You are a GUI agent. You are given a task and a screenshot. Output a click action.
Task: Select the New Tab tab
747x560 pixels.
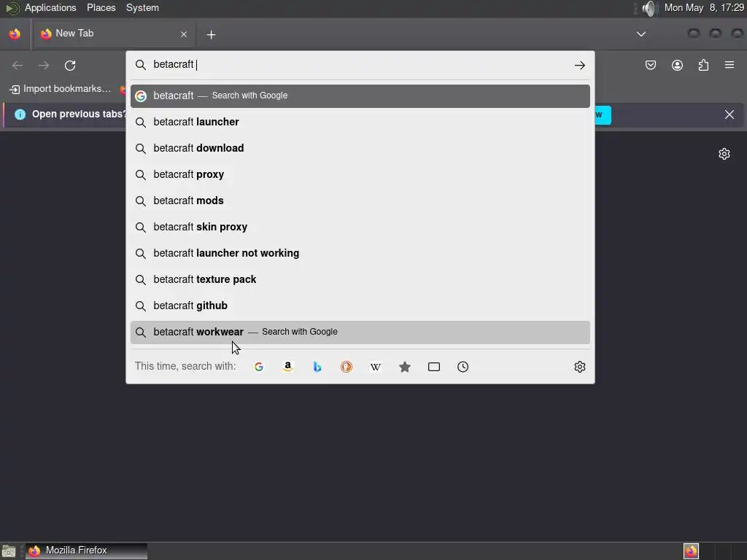[x=113, y=34]
